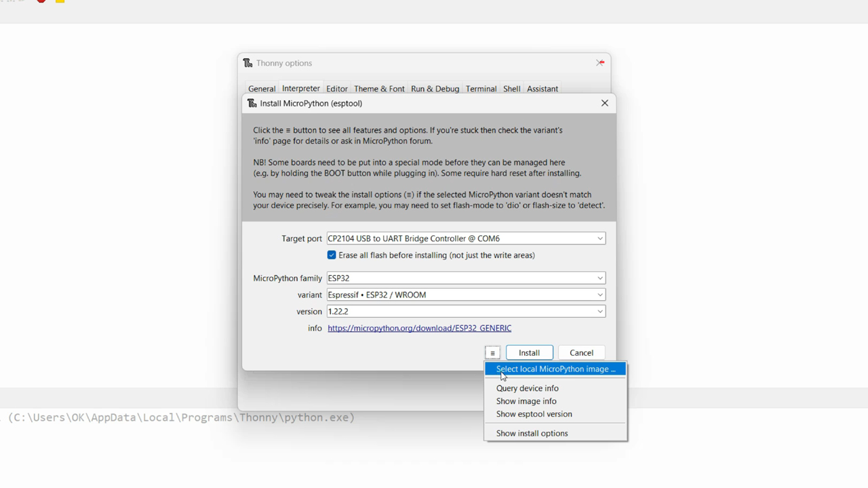Image resolution: width=868 pixels, height=488 pixels.
Task: Open the Theme & Font tab
Action: click(x=379, y=89)
